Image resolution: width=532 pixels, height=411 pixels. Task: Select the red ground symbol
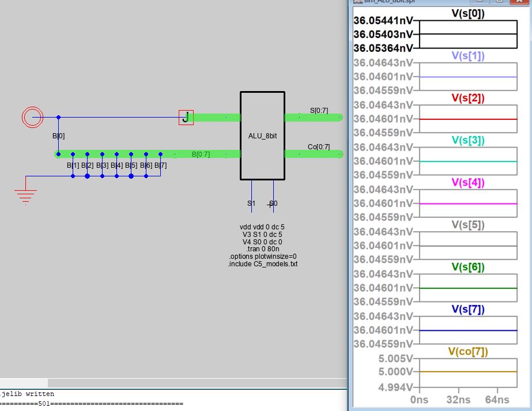click(24, 195)
